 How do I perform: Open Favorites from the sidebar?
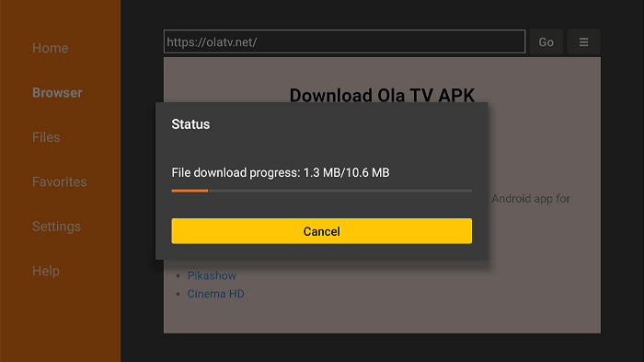point(60,181)
